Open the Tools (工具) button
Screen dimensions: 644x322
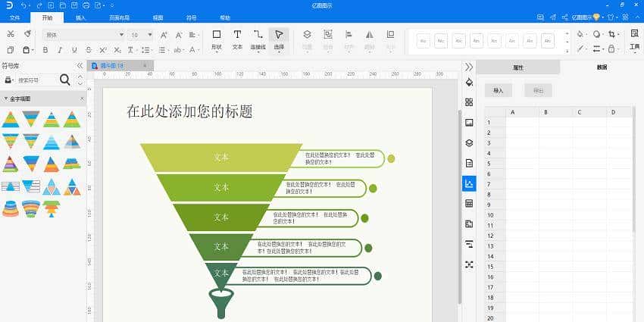pyautogui.click(x=635, y=40)
